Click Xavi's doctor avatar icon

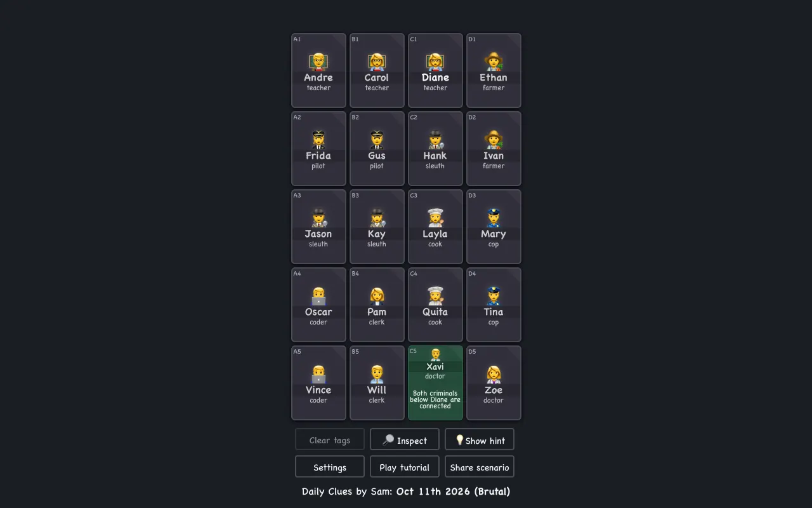(x=435, y=354)
